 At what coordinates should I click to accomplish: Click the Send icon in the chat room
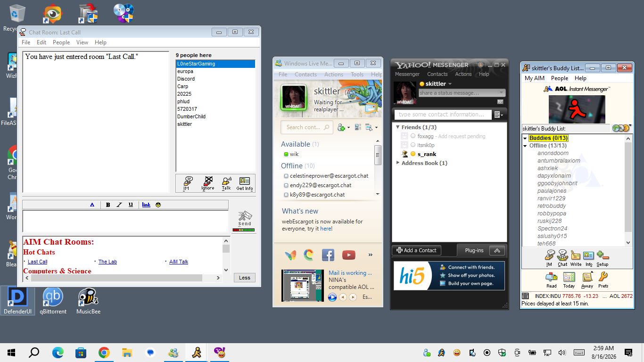pos(244,218)
